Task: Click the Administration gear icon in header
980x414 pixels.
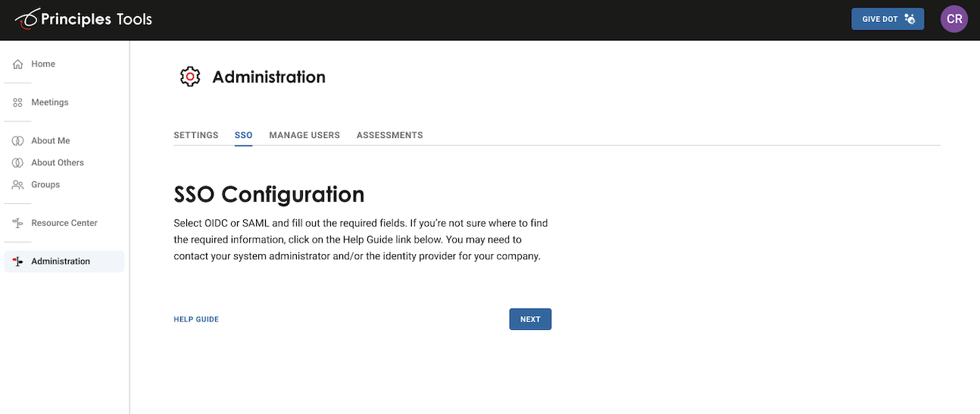Action: [190, 77]
